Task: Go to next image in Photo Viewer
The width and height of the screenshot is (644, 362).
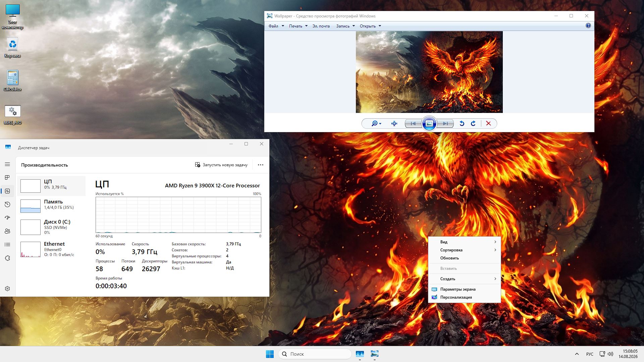Action: point(445,124)
